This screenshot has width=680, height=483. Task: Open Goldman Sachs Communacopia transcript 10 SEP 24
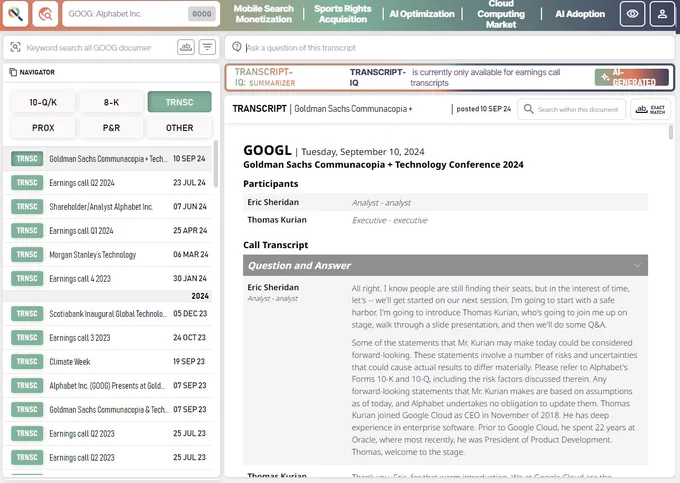(108, 159)
